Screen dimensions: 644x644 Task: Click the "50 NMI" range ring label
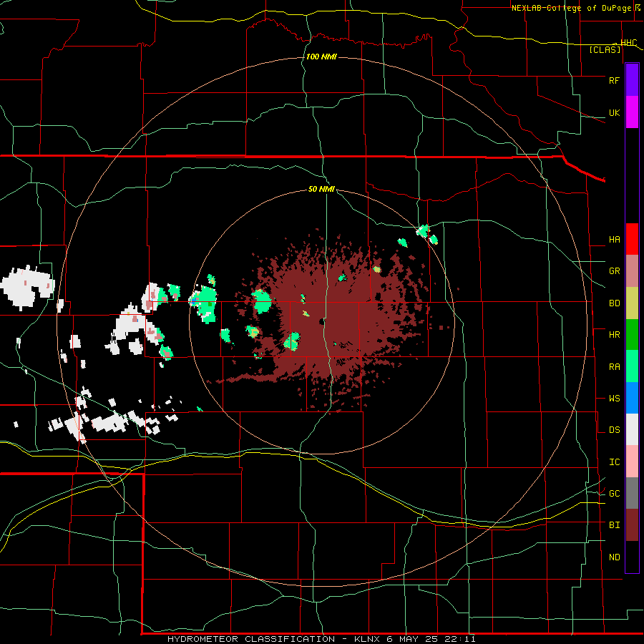[321, 190]
